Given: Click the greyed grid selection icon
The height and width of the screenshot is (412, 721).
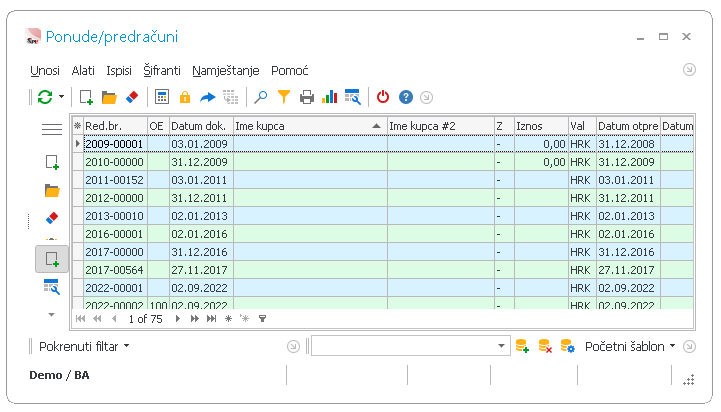Looking at the screenshot, I should (x=230, y=97).
